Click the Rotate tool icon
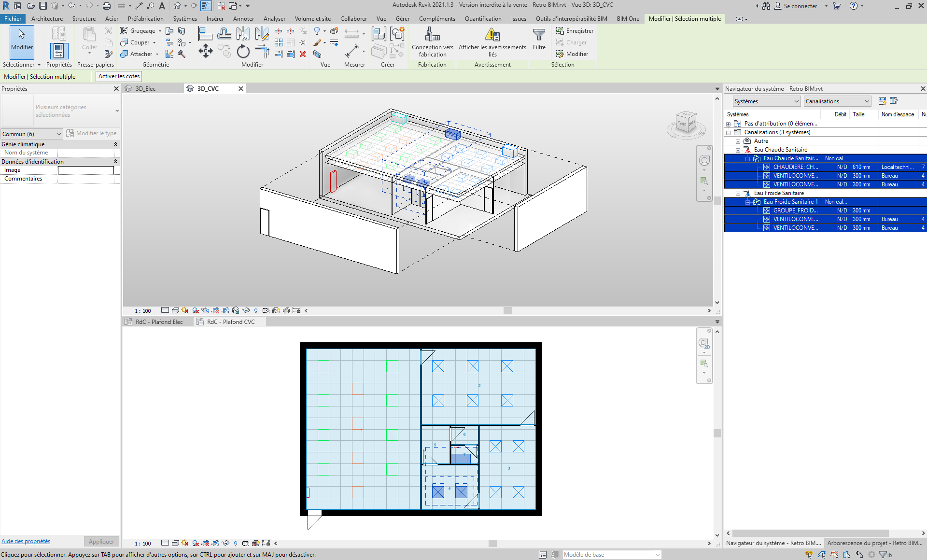Screen dimensions: 927x560 tap(243, 51)
